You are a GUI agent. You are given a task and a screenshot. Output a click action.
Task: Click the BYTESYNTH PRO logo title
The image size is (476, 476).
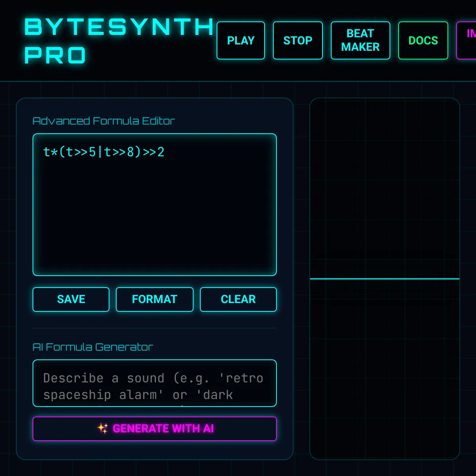coord(119,41)
